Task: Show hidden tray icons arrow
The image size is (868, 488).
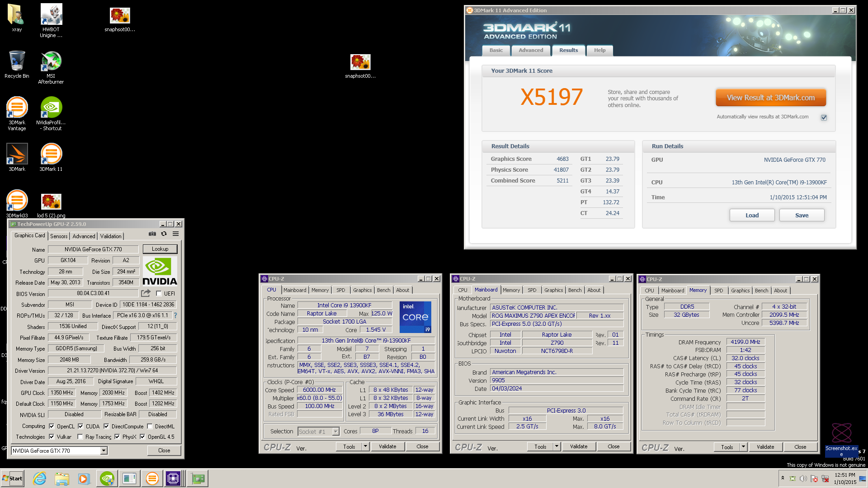Action: (x=783, y=478)
